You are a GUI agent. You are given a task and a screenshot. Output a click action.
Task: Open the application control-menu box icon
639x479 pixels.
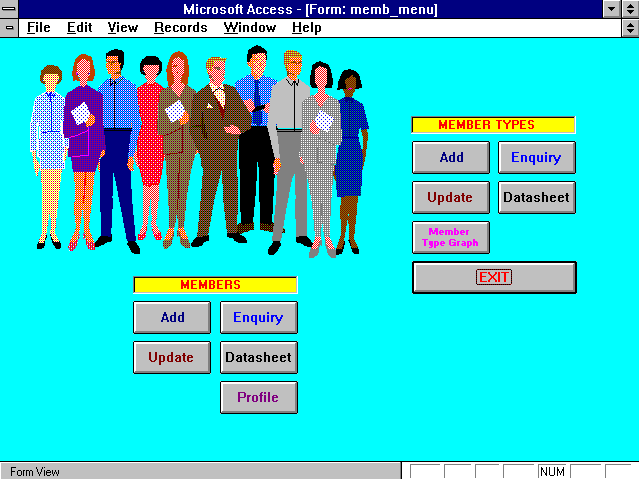[x=9, y=9]
